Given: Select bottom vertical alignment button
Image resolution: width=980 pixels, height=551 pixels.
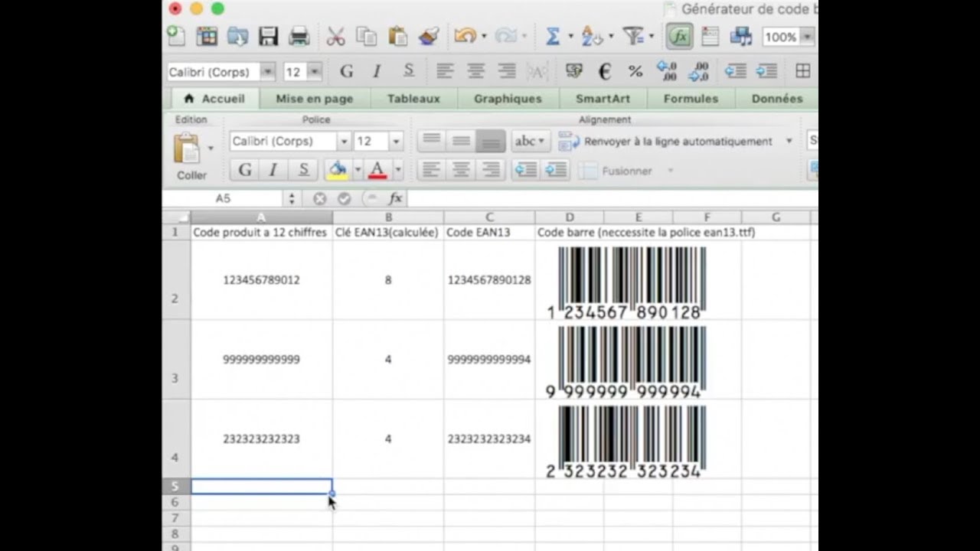Looking at the screenshot, I should point(491,141).
